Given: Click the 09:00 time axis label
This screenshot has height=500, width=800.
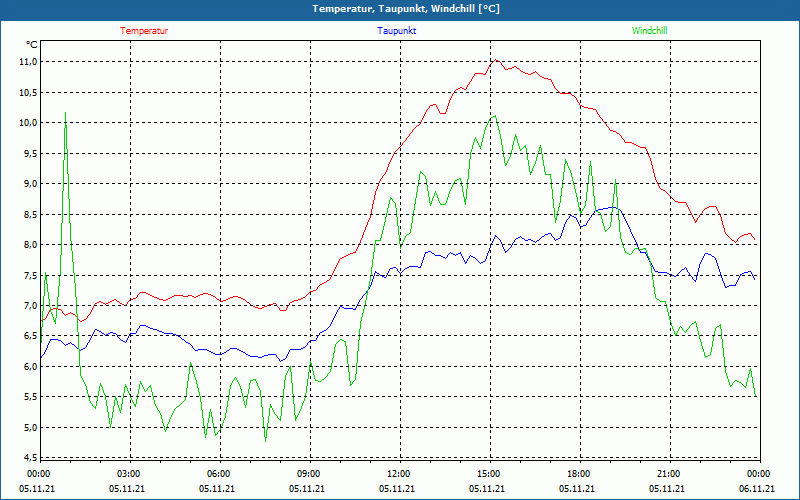Looking at the screenshot, I should (309, 474).
